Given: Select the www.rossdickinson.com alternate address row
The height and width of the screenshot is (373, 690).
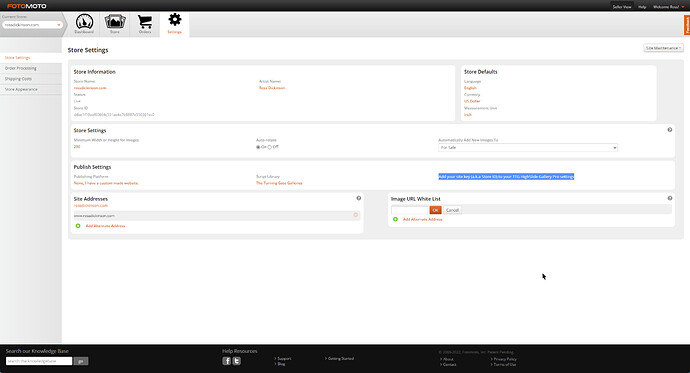Looking at the screenshot, I should pos(216,216).
